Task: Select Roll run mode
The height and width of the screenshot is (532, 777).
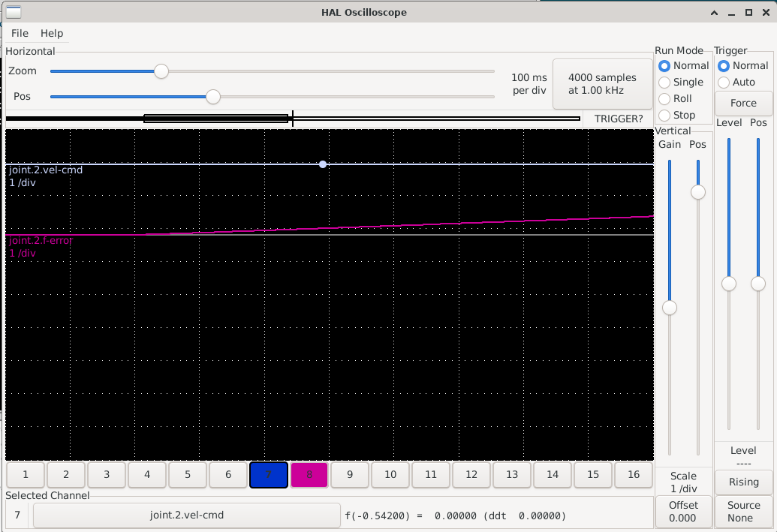Action: (x=665, y=99)
